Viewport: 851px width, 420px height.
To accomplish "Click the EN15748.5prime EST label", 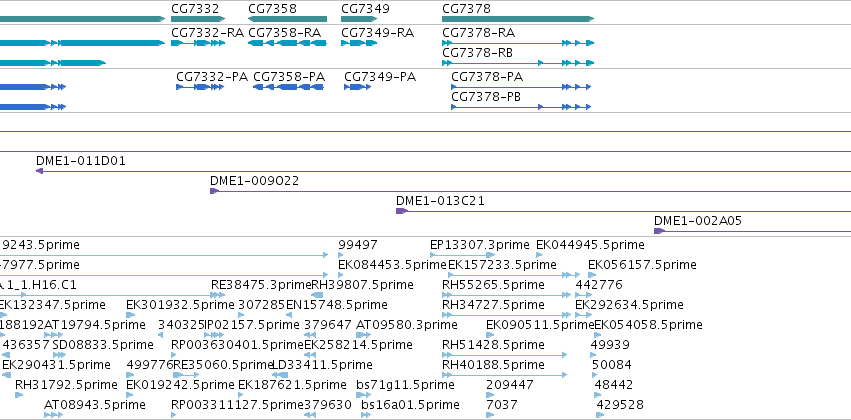I will (336, 305).
